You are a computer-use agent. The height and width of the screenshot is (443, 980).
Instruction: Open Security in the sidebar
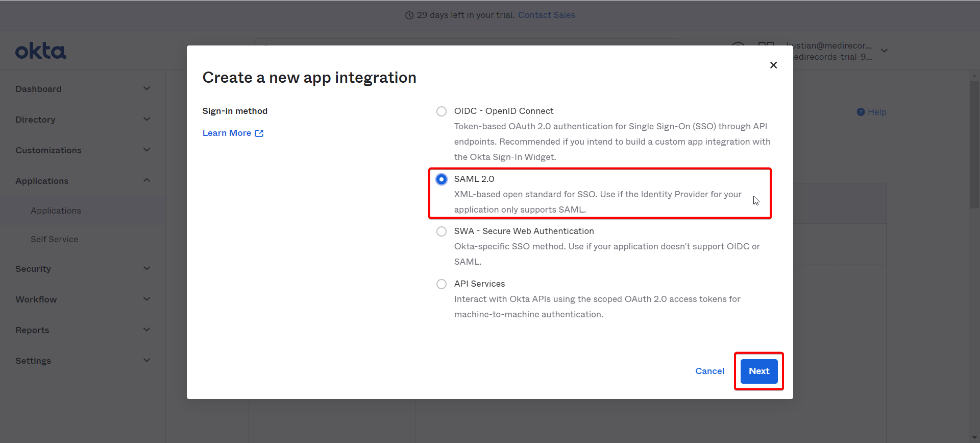(33, 269)
